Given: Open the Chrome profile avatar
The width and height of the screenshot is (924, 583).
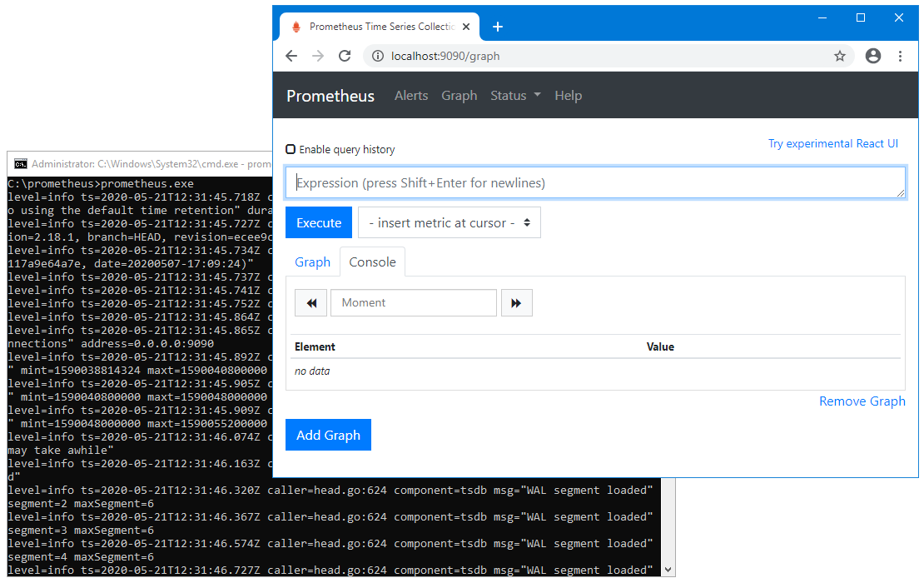Looking at the screenshot, I should 872,56.
